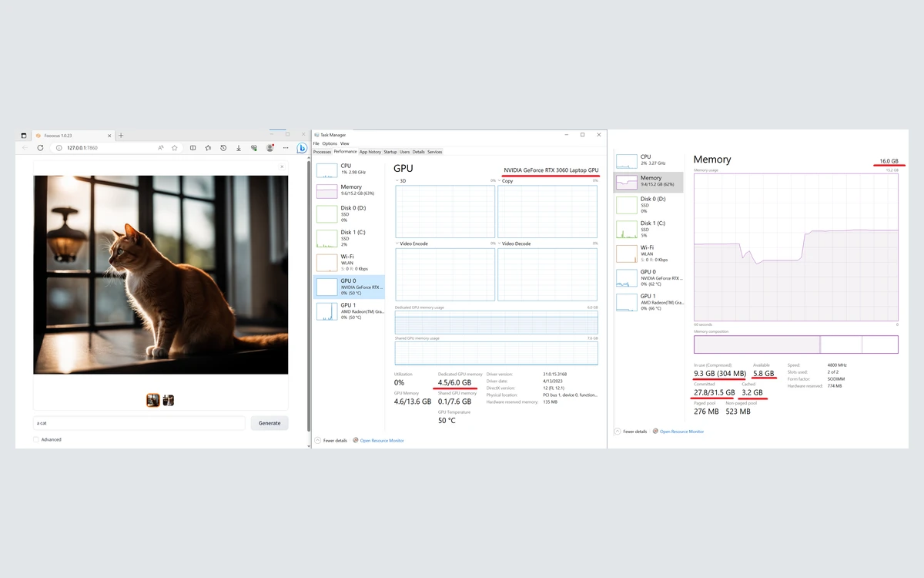This screenshot has height=578, width=924.
Task: Select Disk 1 (C:) in the Memory panel sidebar
Action: (649, 229)
